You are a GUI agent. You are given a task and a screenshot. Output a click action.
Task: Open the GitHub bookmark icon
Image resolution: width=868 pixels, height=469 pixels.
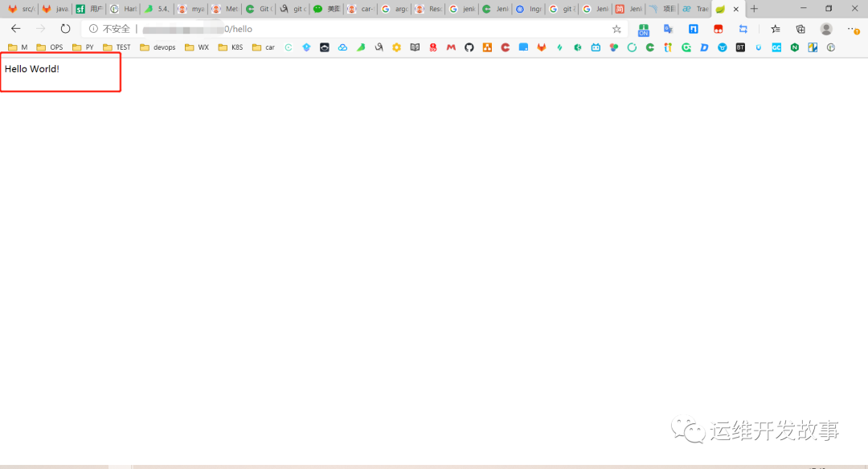coord(469,47)
